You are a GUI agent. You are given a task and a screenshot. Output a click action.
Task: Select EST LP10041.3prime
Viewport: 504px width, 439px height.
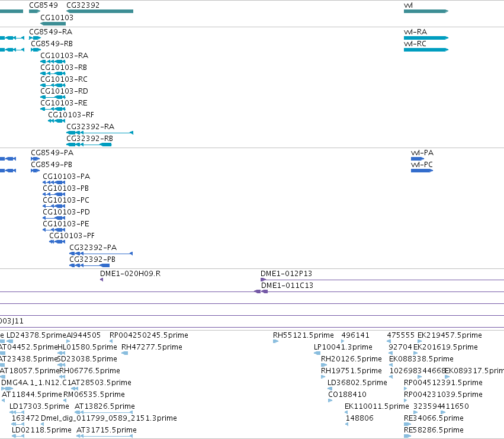343,347
